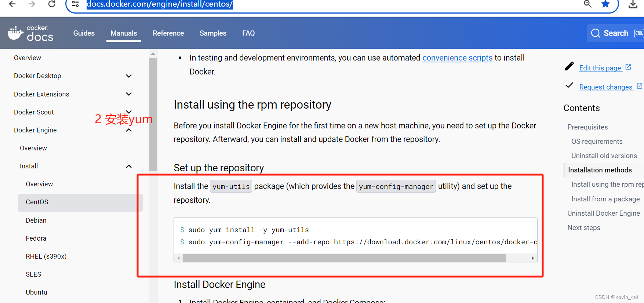644x303 pixels.
Task: Expand the Docker Scout section chevron
Action: pos(129,112)
